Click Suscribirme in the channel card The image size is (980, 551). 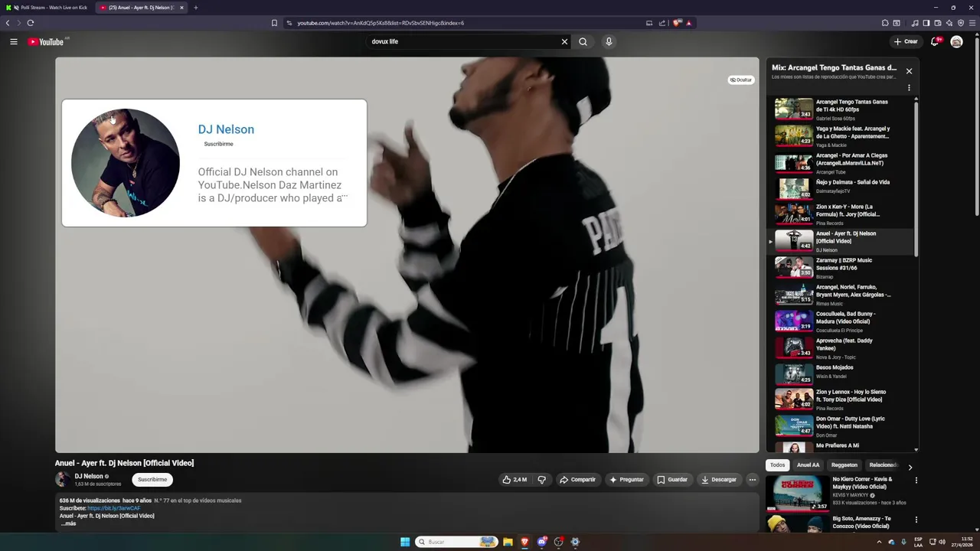218,144
